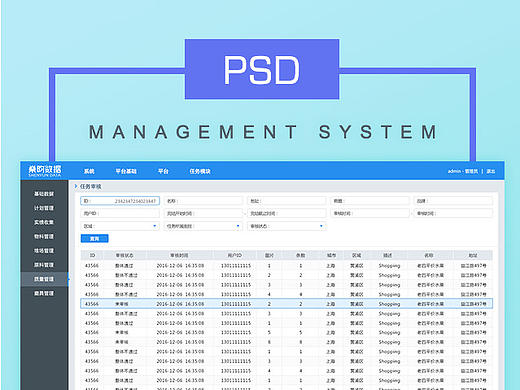Click the 地址 column header
Screen dimensions: 520x390
[x=473, y=255]
